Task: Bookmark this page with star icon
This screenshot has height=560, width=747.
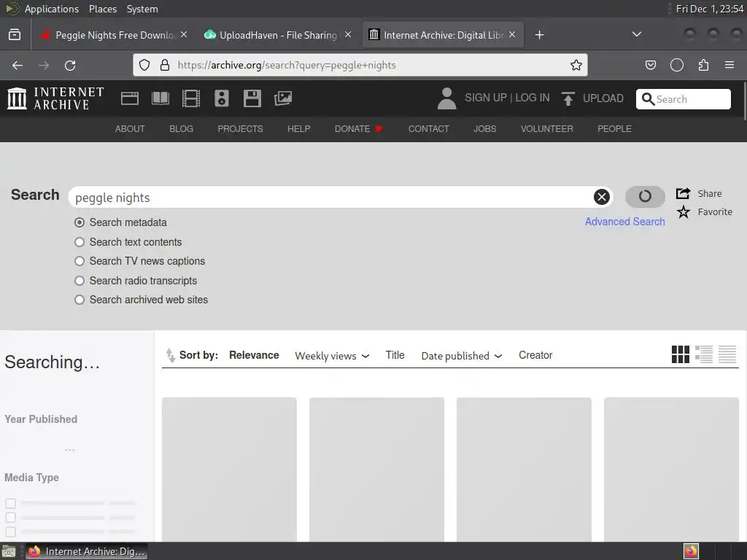Action: click(576, 65)
